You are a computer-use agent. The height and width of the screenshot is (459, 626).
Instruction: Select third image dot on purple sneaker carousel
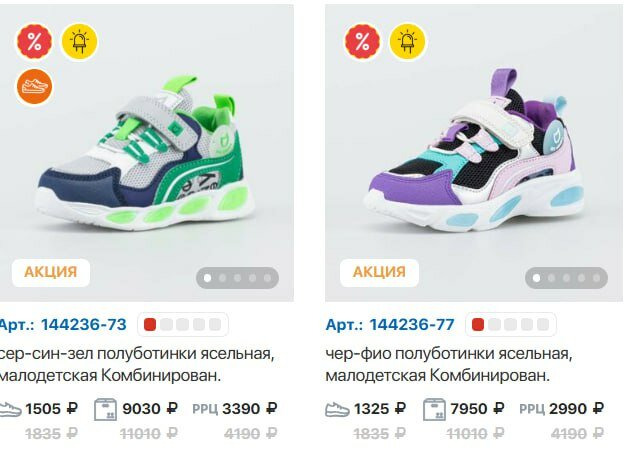click(567, 278)
